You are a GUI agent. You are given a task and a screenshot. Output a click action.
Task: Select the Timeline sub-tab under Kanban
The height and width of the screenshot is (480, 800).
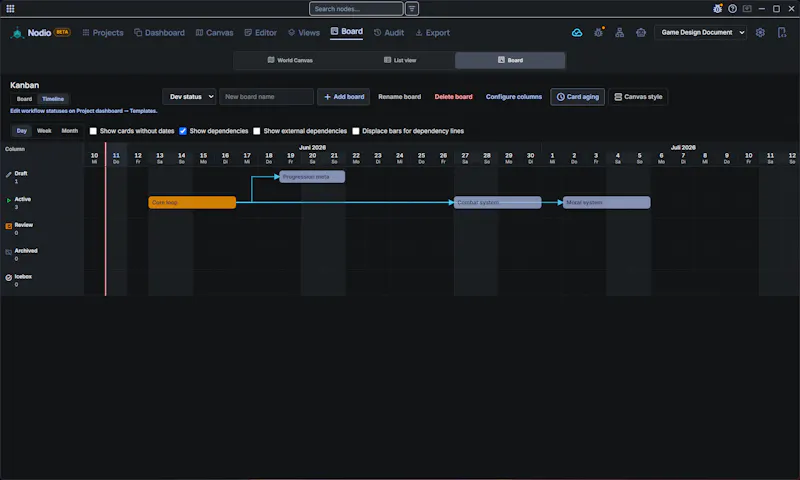(x=53, y=99)
